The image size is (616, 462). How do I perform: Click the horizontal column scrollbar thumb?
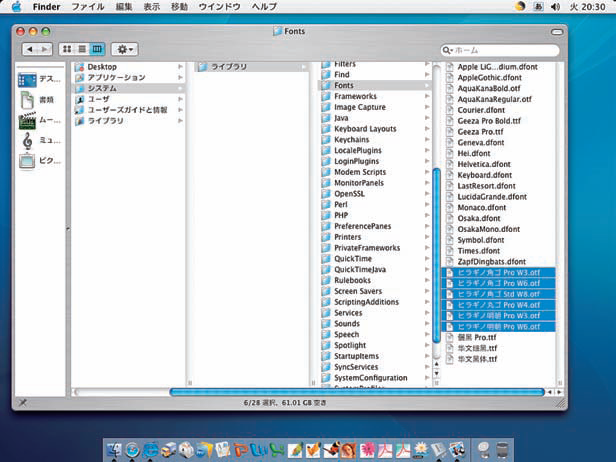(357, 392)
